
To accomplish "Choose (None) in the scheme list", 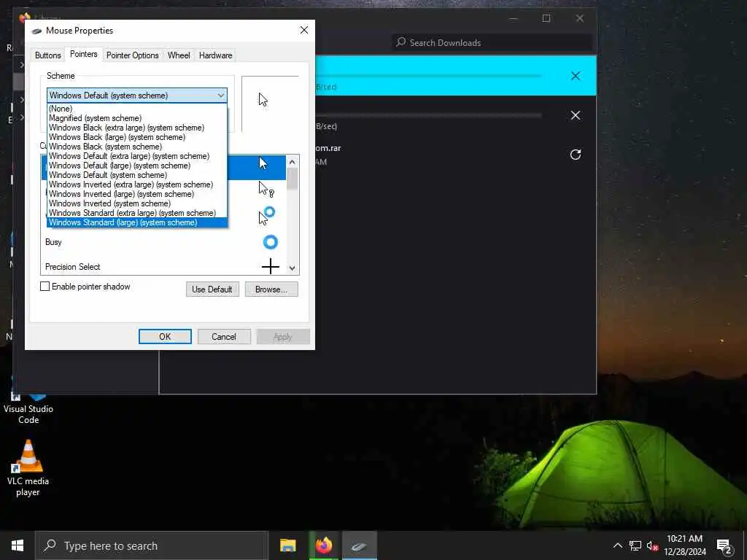I will click(137, 109).
